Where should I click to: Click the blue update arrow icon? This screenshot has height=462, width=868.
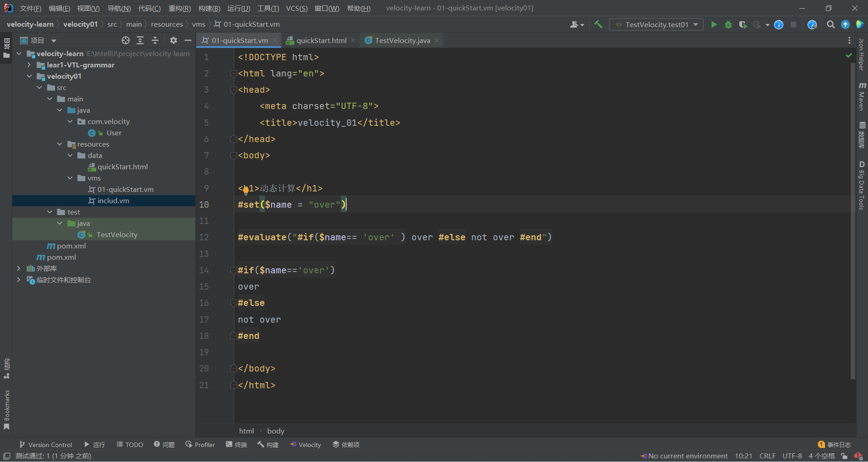(x=845, y=24)
